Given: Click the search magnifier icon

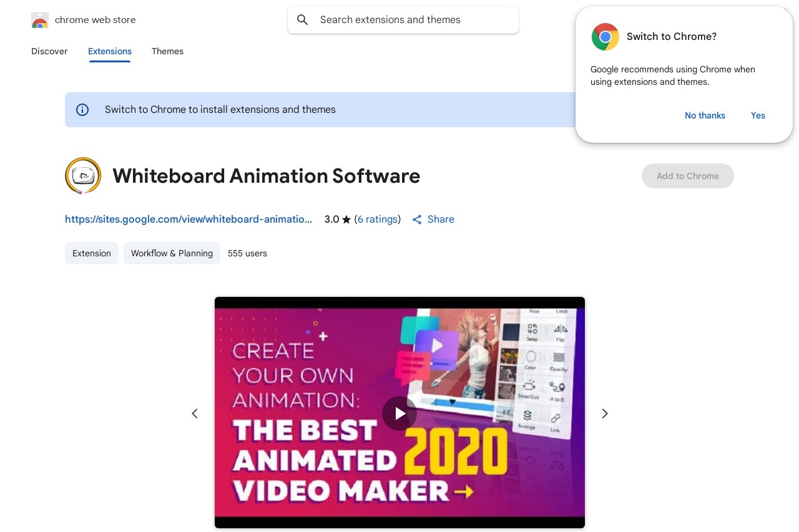Looking at the screenshot, I should click(303, 20).
